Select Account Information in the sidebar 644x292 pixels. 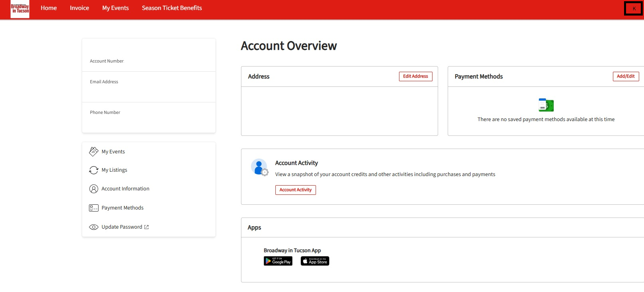[125, 189]
